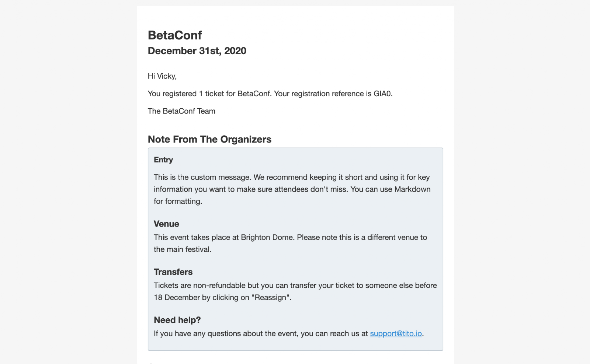This screenshot has height=364, width=590.
Task: Select the Venue subheading
Action: pyautogui.click(x=166, y=224)
